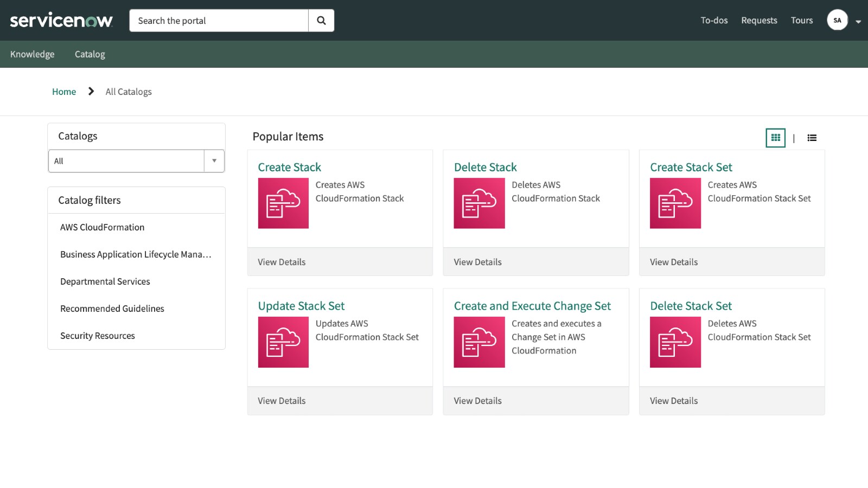This screenshot has width=868, height=488.
Task: Open the Create Stack Set title link
Action: click(691, 167)
